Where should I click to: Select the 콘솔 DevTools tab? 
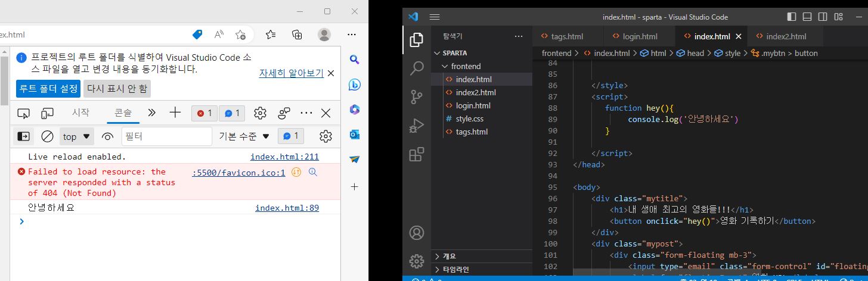124,113
